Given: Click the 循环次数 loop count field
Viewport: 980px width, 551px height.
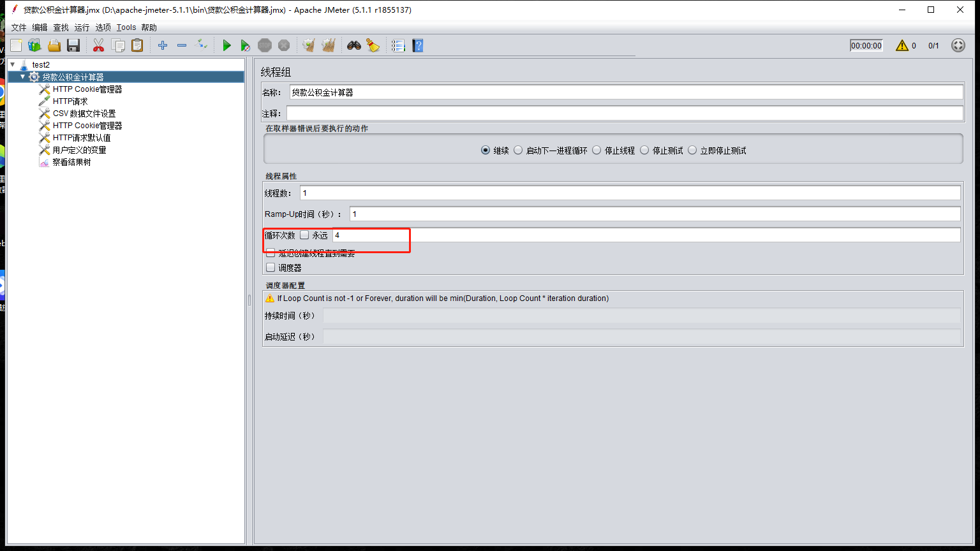Looking at the screenshot, I should click(x=646, y=235).
